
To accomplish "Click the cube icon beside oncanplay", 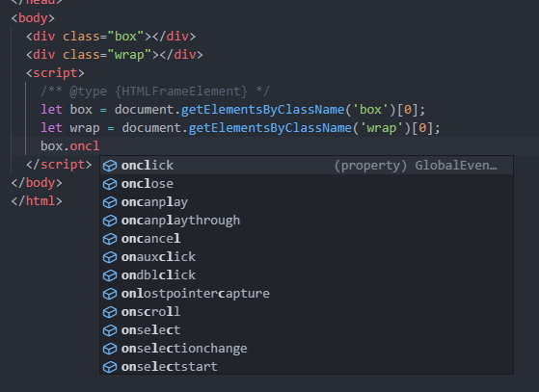I will [x=110, y=202].
